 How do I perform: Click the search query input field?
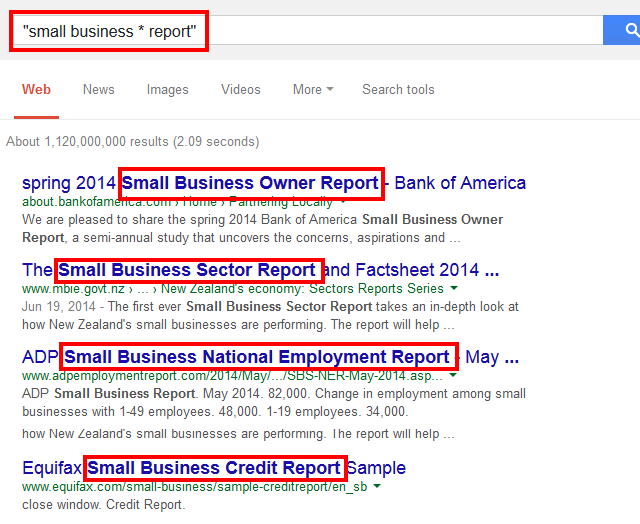click(x=308, y=31)
